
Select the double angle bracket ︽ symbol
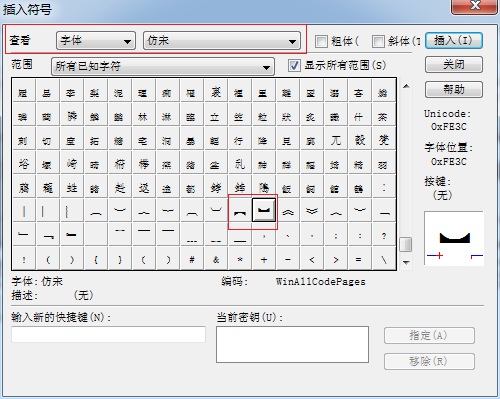(288, 211)
